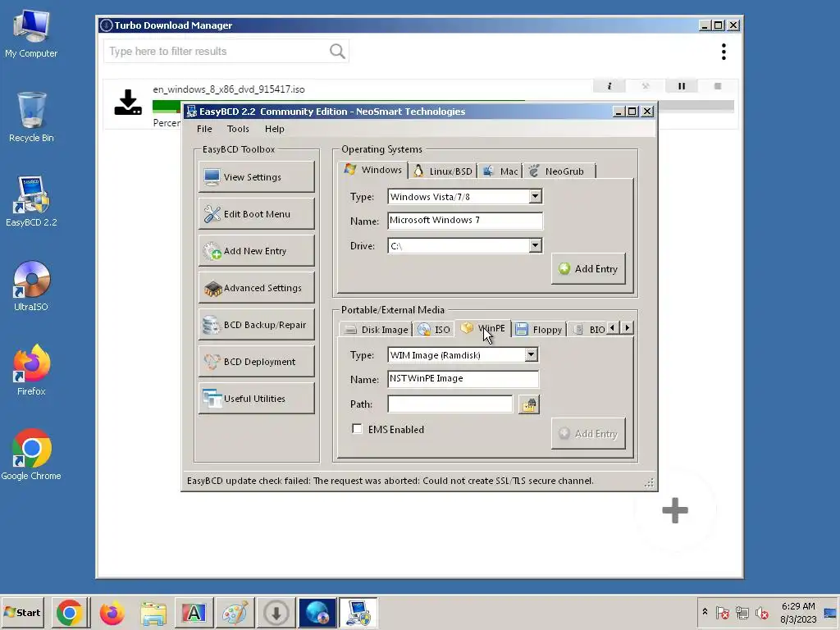Click the network tray icon
This screenshot has height=630, width=840.
[x=742, y=613]
